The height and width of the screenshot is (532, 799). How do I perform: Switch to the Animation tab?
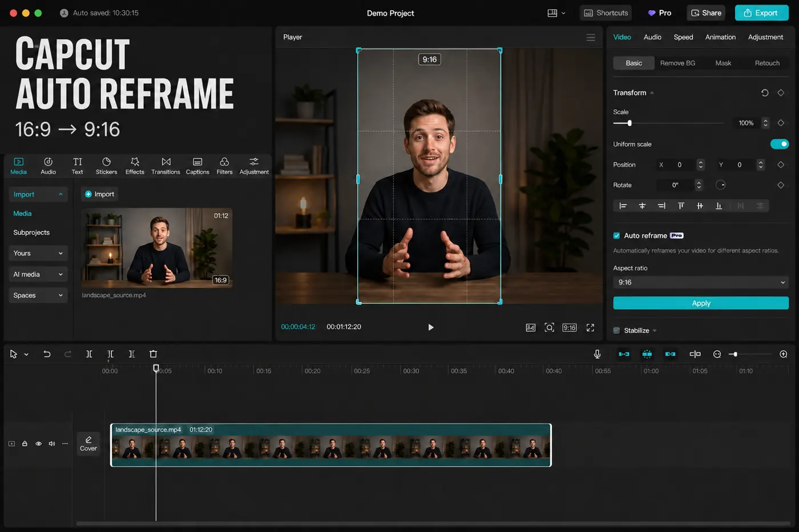point(720,37)
